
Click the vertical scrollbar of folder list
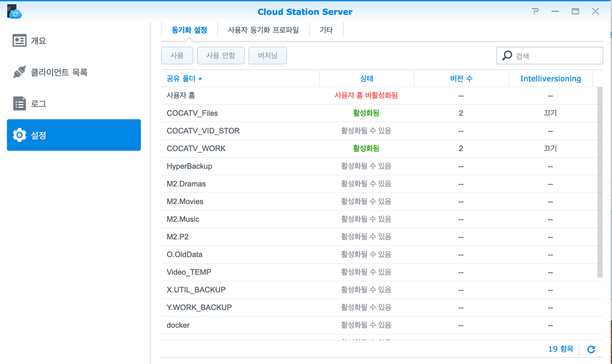[x=600, y=182]
